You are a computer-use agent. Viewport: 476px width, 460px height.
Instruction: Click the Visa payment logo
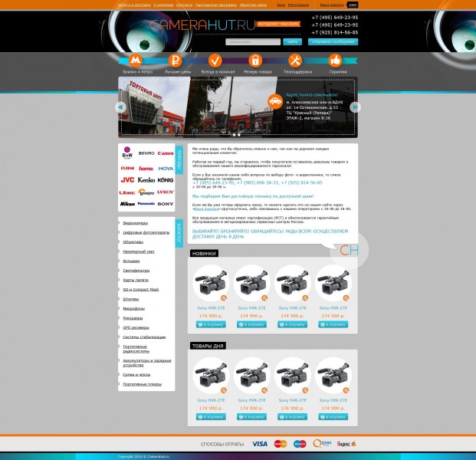[260, 444]
